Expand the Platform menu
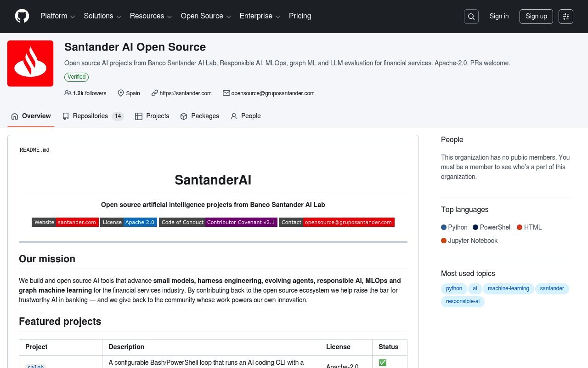 coord(58,16)
